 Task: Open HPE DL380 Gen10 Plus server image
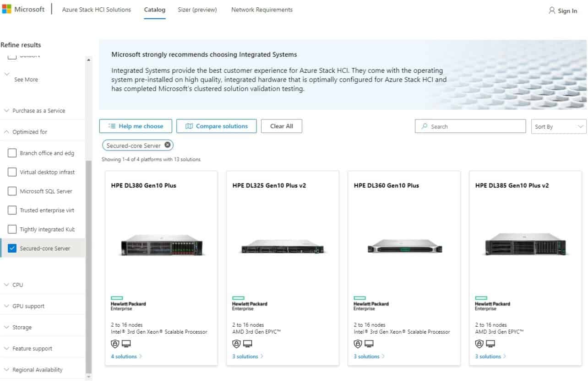tap(162, 245)
